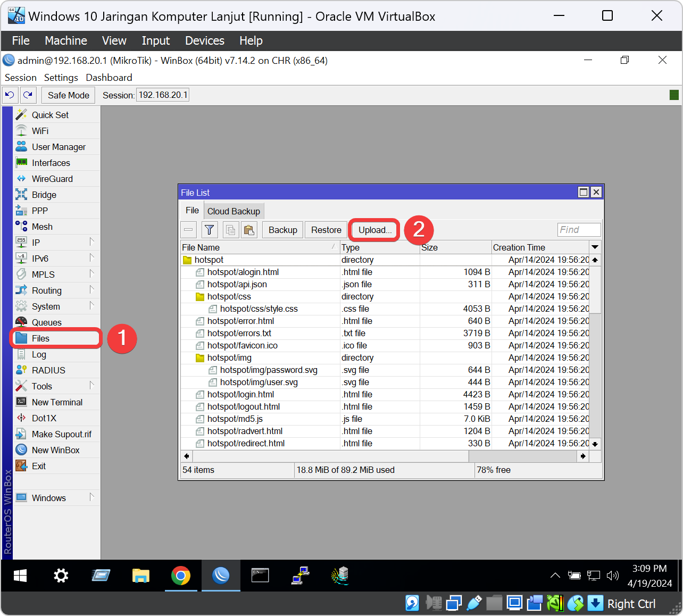Click the Undo arrow in WinBox toolbar

(x=10, y=95)
